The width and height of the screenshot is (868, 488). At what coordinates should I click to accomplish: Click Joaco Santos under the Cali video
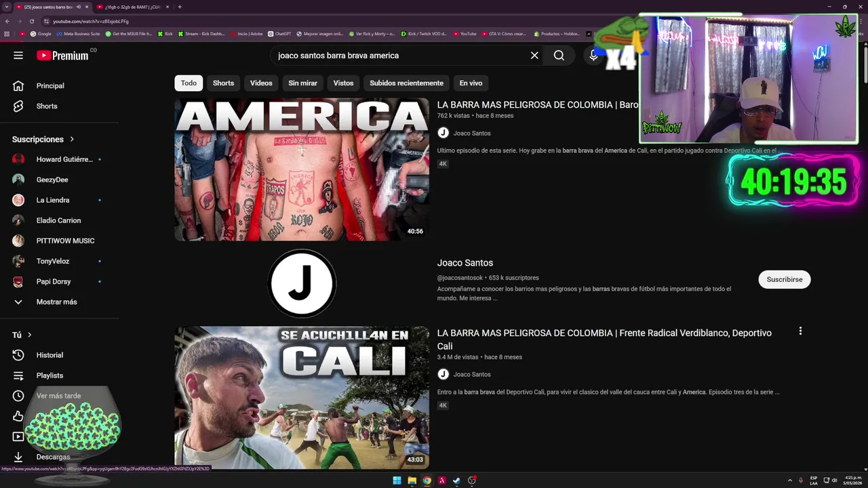click(472, 375)
